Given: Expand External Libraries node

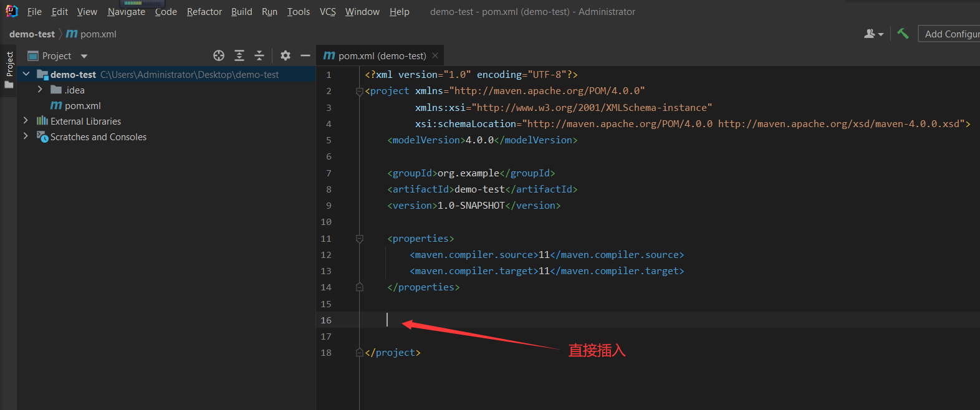Looking at the screenshot, I should 26,120.
